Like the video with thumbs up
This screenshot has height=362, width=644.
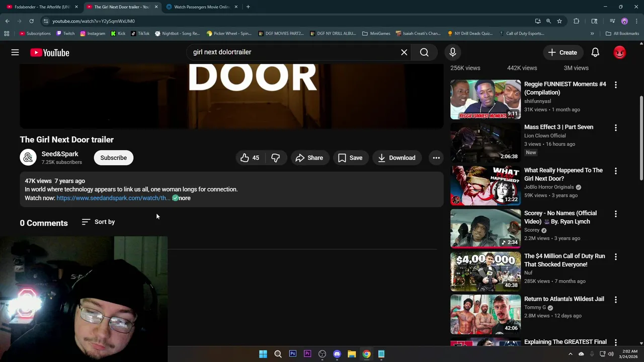click(x=250, y=158)
